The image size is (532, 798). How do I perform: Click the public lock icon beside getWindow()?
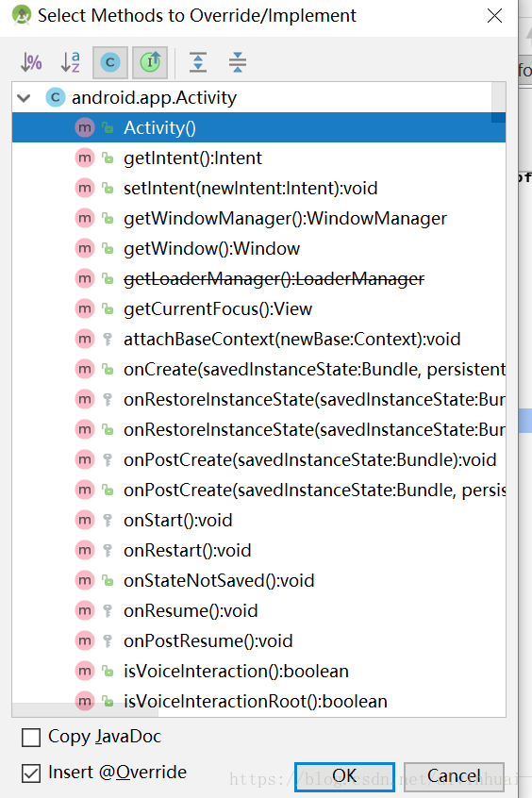click(108, 248)
